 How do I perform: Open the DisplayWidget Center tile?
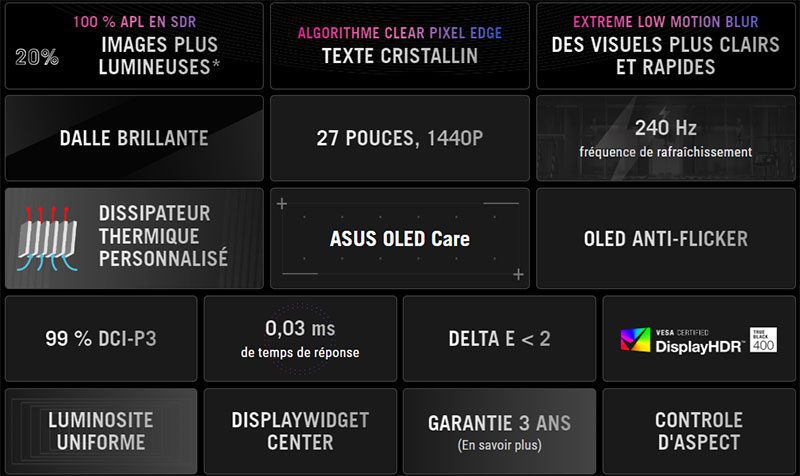(x=300, y=431)
